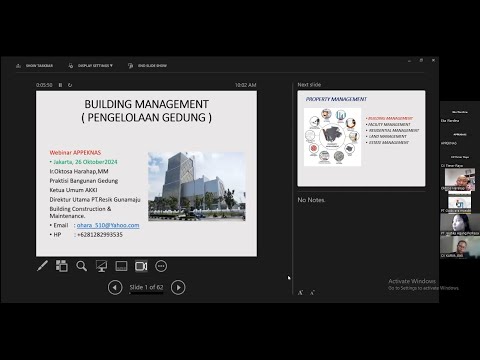
Task: Click the 10:02 AM clock display
Action: [246, 85]
